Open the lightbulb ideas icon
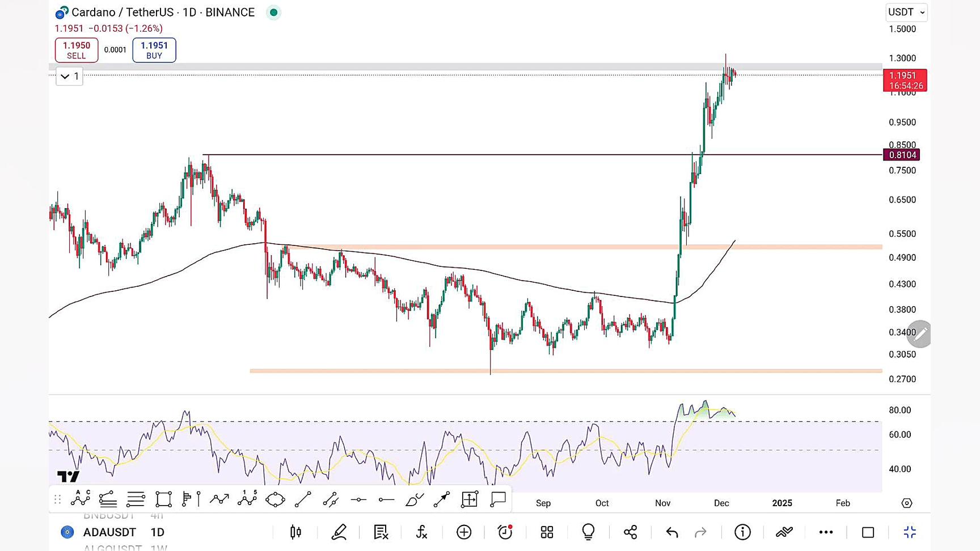Viewport: 980px width, 551px height. (588, 532)
